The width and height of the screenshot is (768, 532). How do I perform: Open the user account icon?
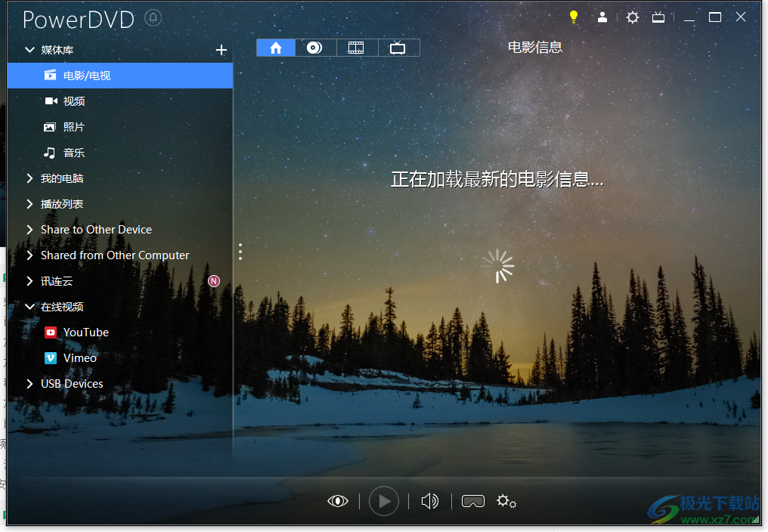click(602, 17)
